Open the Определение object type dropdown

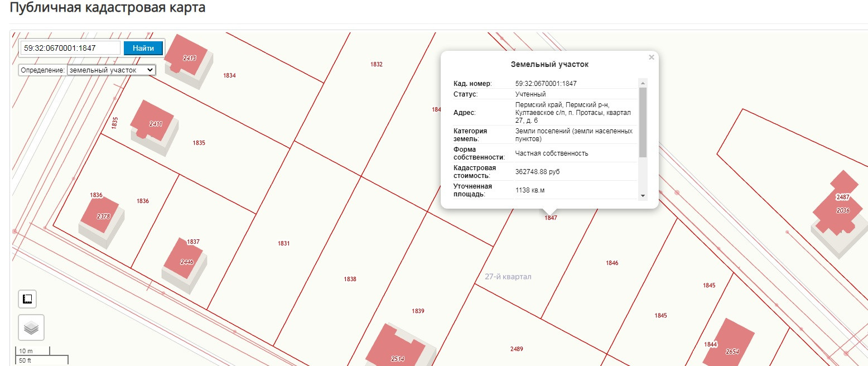tap(111, 70)
